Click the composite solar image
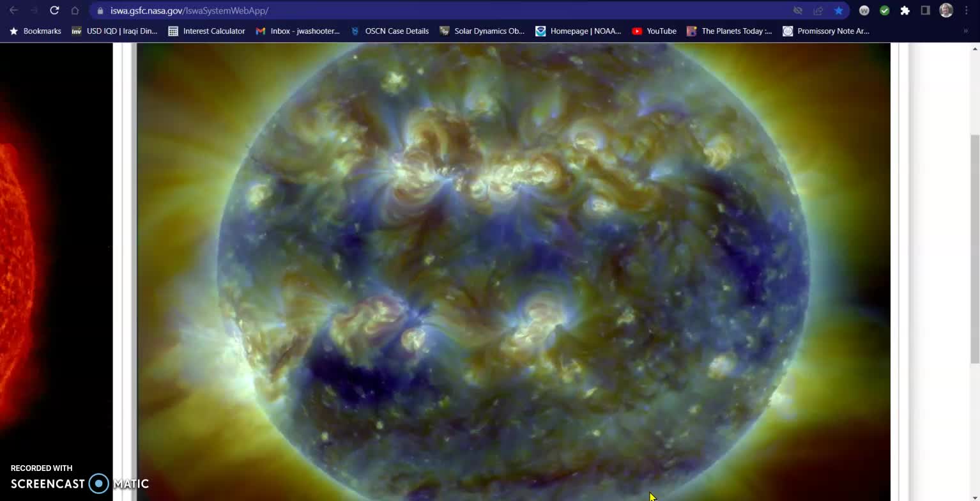980x501 pixels. pos(514,272)
